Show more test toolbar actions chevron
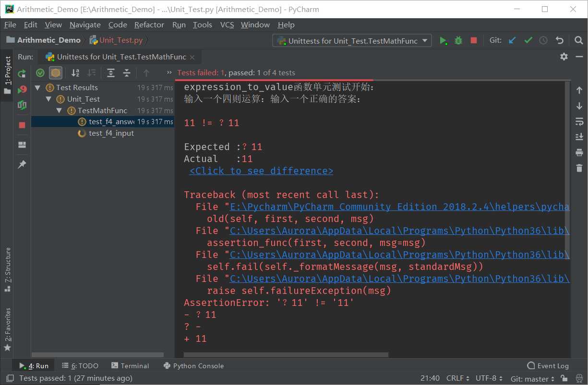Viewport: 588px width, 385px height. tap(169, 73)
